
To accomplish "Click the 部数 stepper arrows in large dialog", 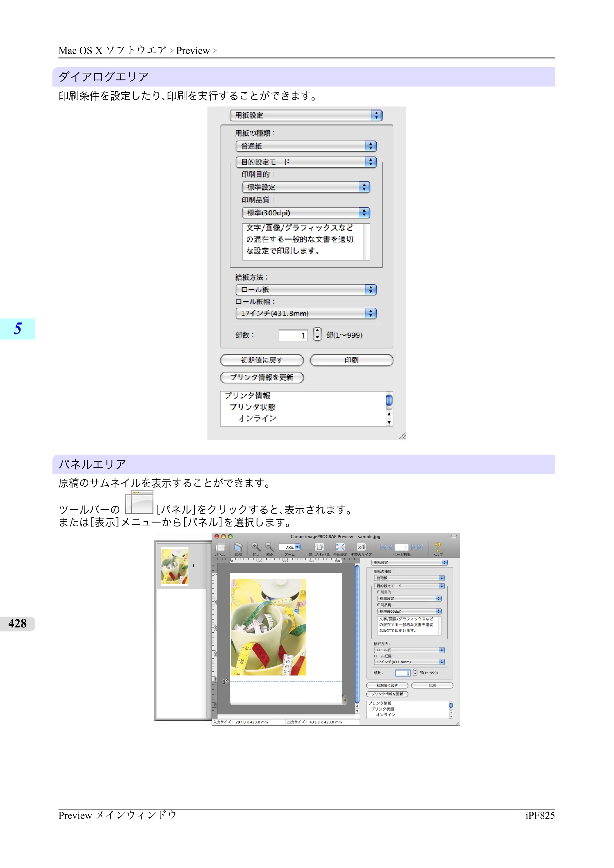I will (x=317, y=334).
